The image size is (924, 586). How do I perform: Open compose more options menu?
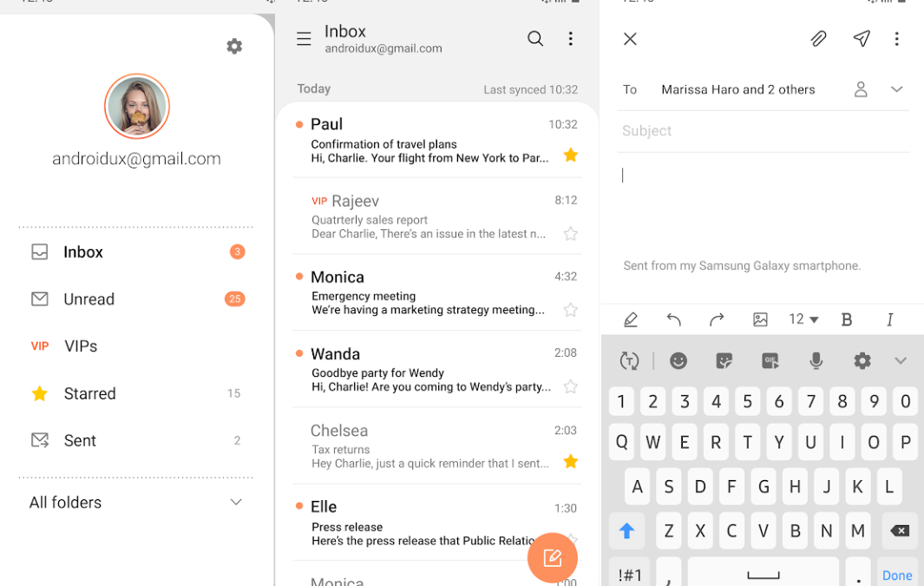click(x=897, y=39)
